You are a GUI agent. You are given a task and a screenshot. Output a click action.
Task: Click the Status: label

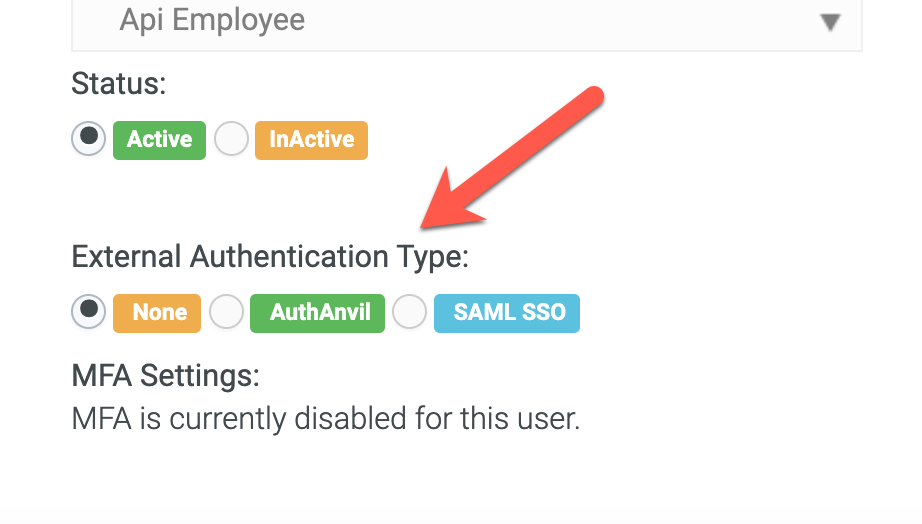coord(119,84)
